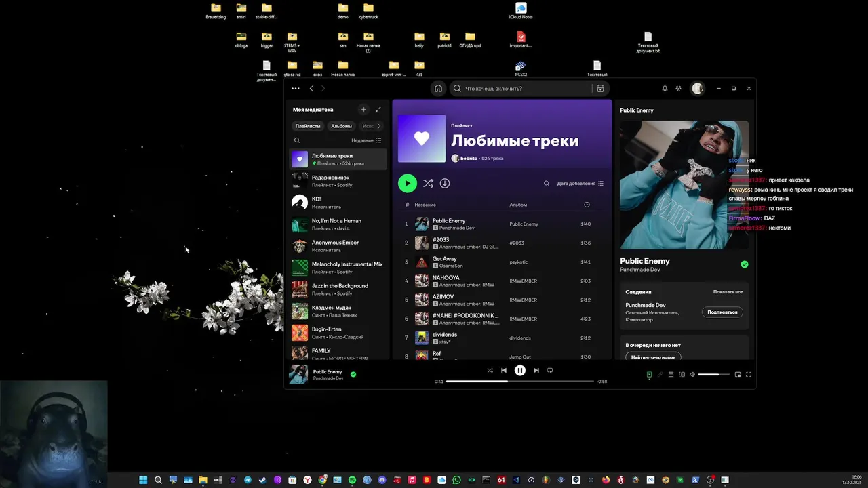Open the No, I'm Not a Human playlist

coord(338,224)
